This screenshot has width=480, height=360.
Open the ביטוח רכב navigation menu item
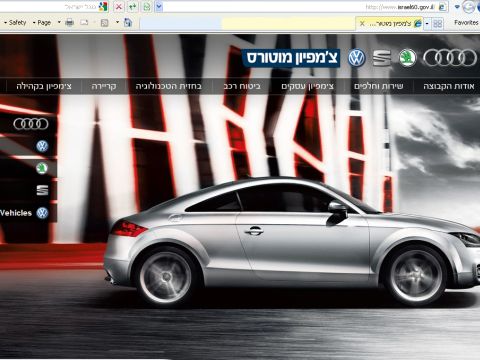point(242,86)
